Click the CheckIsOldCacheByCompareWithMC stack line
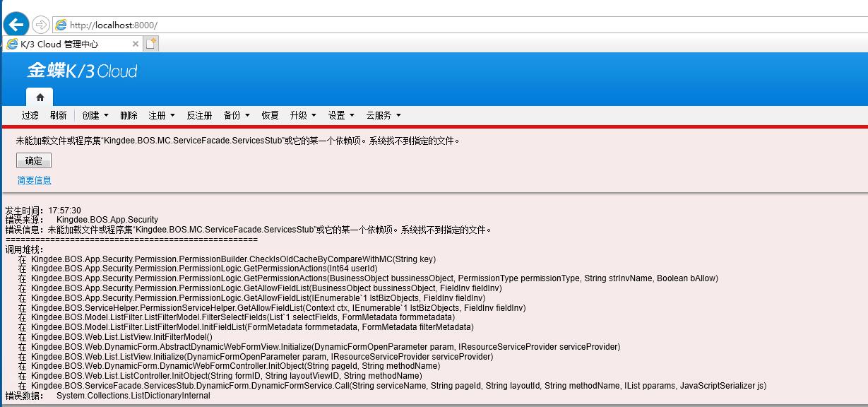The width and height of the screenshot is (868, 407). (227, 259)
